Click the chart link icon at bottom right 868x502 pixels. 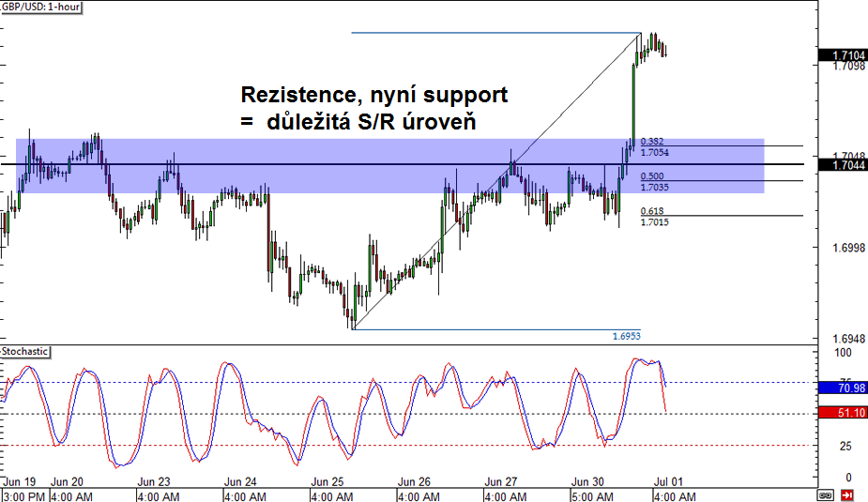(826, 495)
